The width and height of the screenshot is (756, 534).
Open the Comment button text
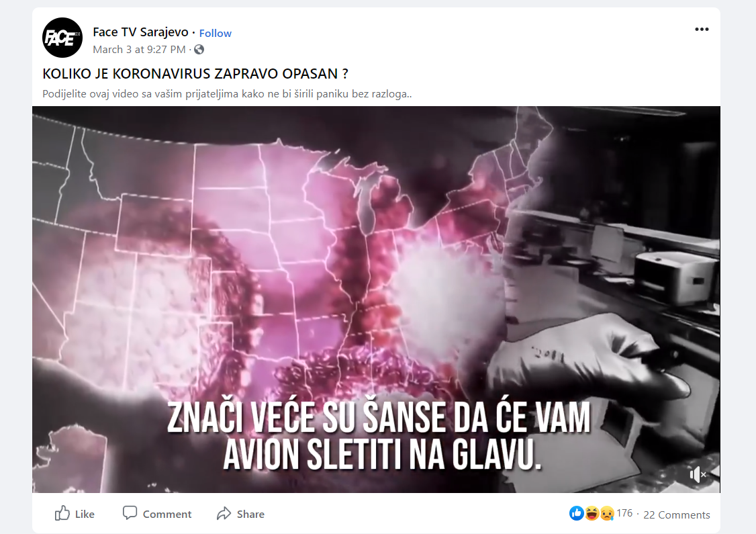point(167,515)
